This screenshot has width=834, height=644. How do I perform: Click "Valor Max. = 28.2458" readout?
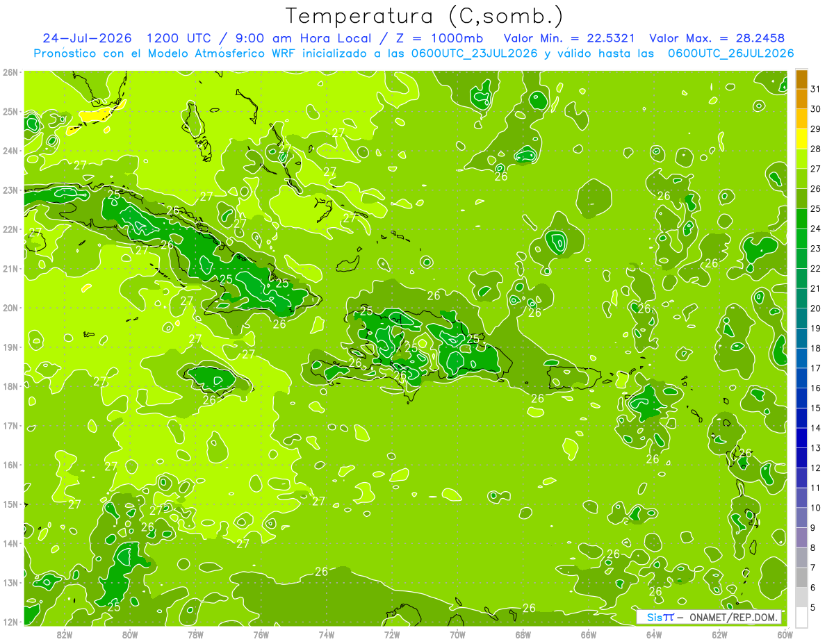[x=717, y=38]
